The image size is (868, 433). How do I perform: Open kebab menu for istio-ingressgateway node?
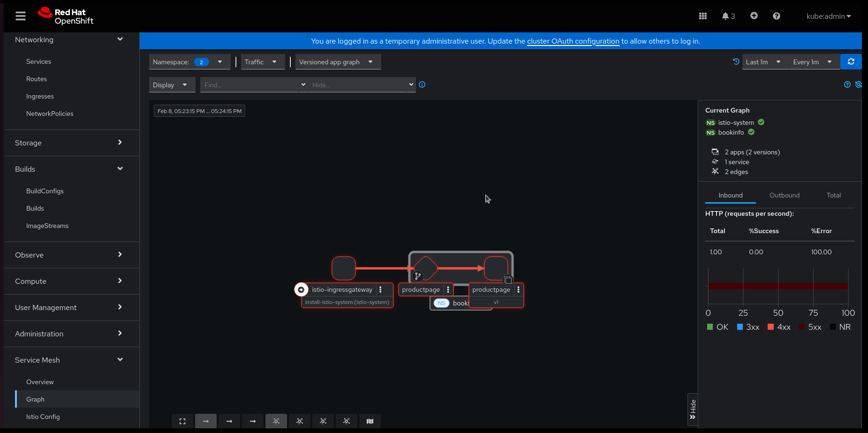(x=380, y=290)
